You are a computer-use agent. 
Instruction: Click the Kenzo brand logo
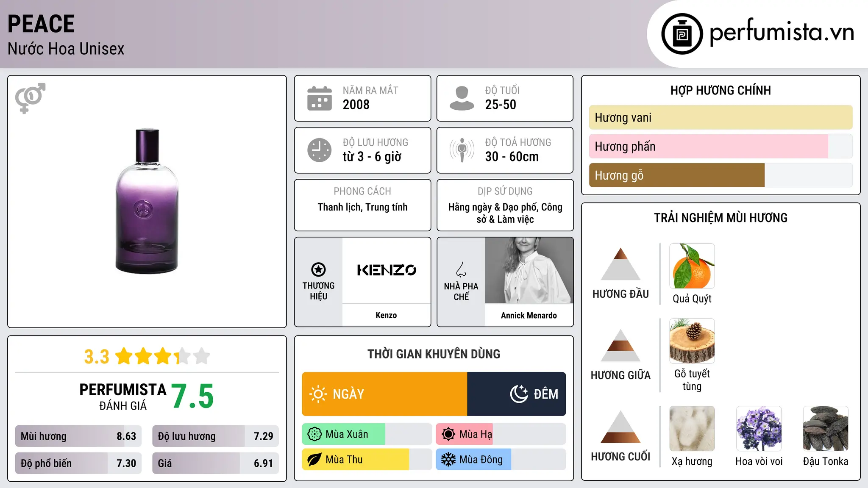(x=386, y=270)
